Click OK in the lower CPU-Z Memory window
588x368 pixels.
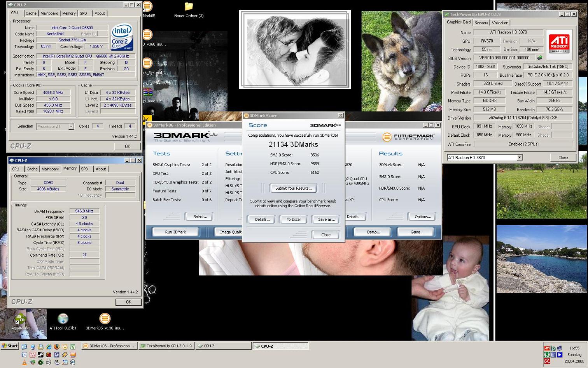[x=128, y=302]
